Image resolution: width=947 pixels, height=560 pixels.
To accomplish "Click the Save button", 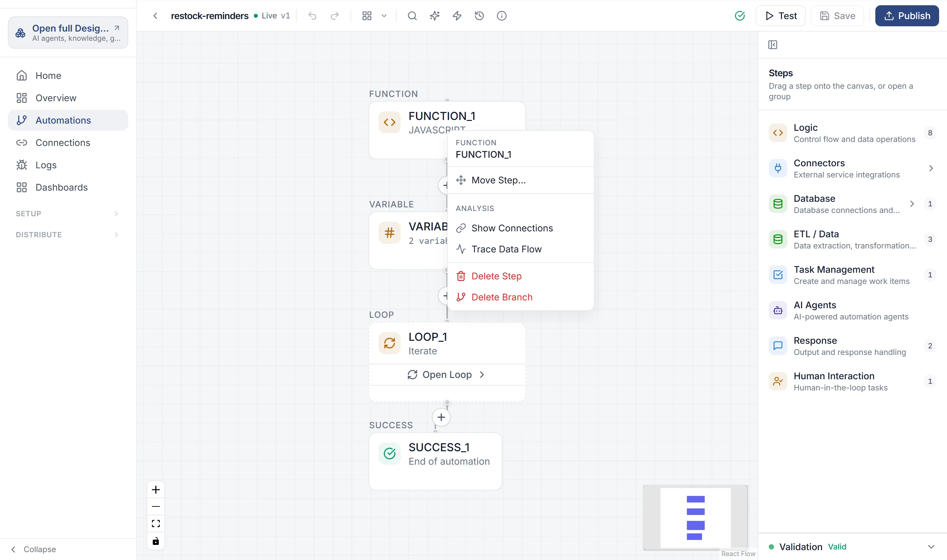I will click(838, 16).
